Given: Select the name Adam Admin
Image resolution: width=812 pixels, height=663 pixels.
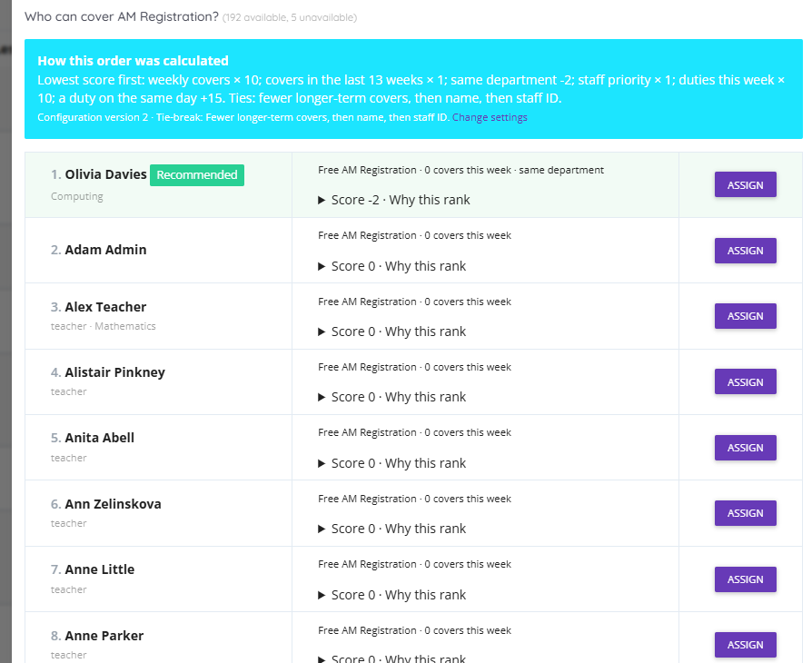Looking at the screenshot, I should click(105, 250).
